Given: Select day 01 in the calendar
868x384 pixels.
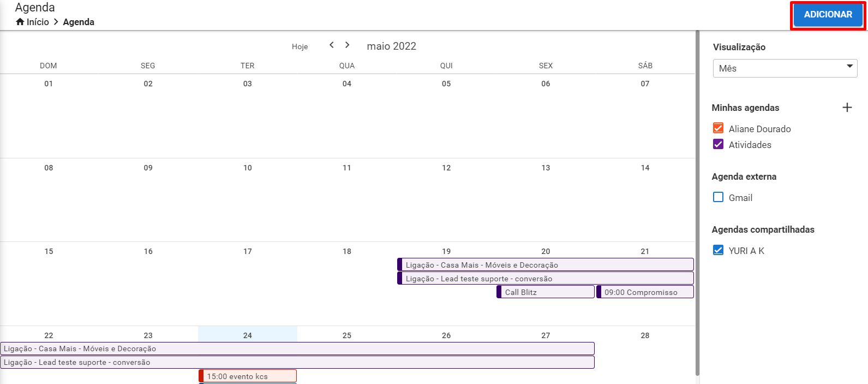Looking at the screenshot, I should tap(49, 84).
